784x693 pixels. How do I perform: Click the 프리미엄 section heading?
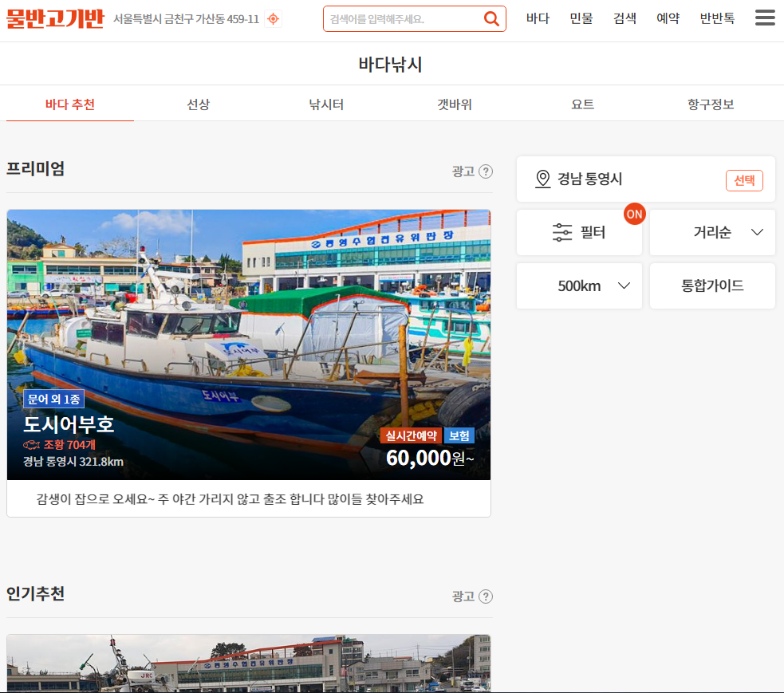coord(36,168)
